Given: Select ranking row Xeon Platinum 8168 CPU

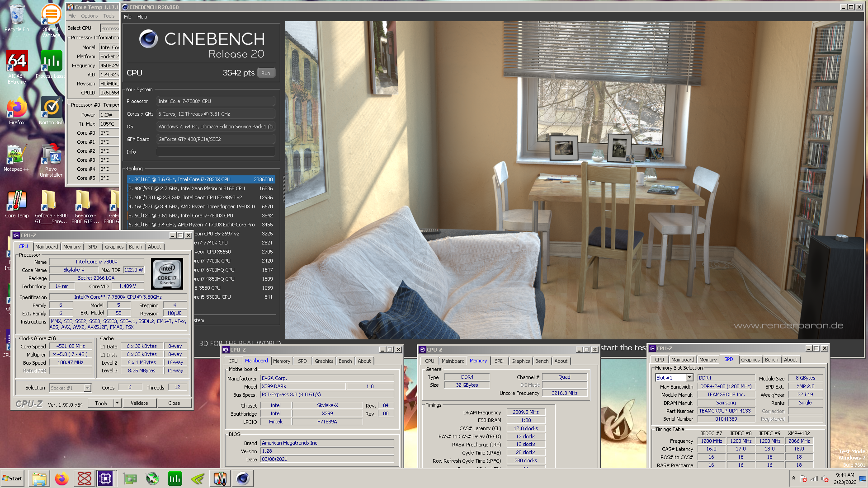Looking at the screenshot, I should point(201,188).
